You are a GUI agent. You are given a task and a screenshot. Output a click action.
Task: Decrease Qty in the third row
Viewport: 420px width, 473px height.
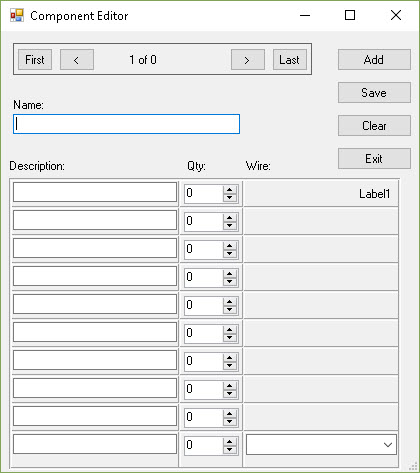click(x=229, y=253)
